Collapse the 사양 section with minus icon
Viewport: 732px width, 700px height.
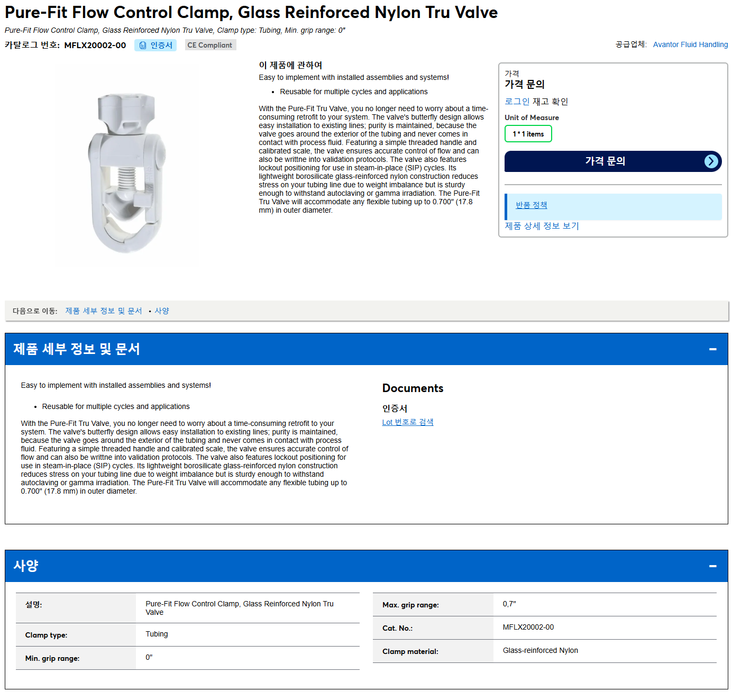pyautogui.click(x=713, y=566)
